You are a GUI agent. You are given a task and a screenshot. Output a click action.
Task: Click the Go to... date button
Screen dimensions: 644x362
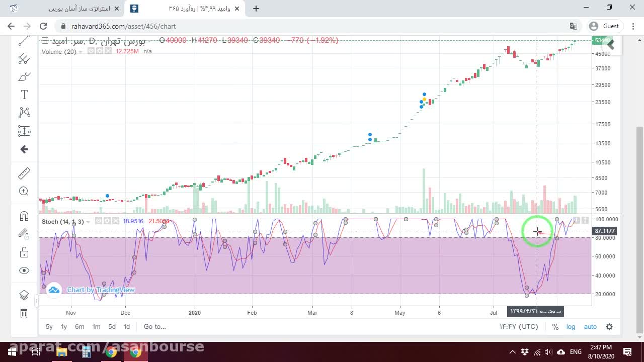(154, 327)
